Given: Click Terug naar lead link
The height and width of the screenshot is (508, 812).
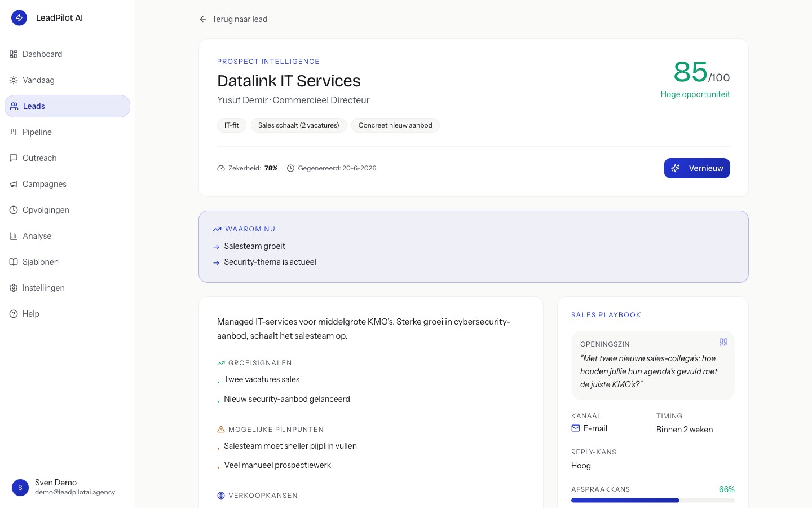Looking at the screenshot, I should point(233,19).
